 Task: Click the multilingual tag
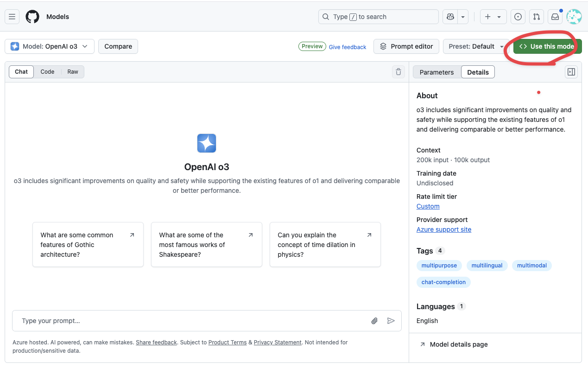click(x=487, y=266)
